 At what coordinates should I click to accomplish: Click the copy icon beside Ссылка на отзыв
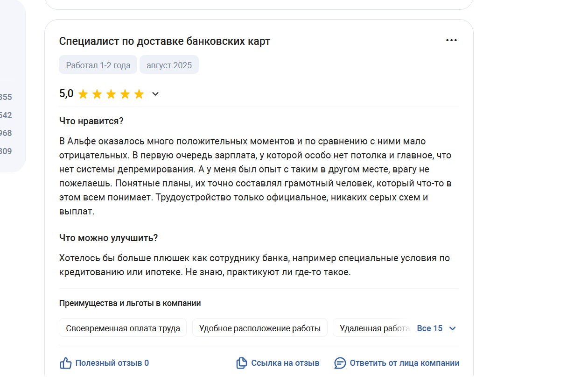(x=241, y=363)
